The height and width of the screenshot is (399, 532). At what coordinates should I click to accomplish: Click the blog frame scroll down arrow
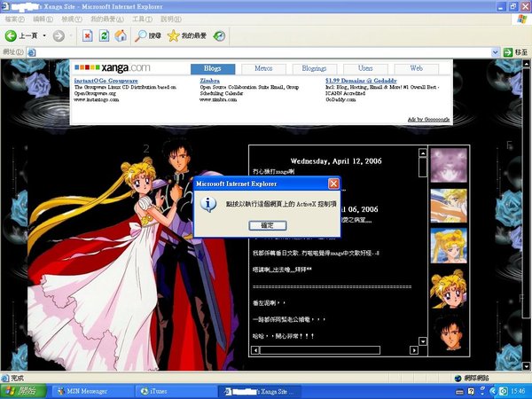coord(423,341)
